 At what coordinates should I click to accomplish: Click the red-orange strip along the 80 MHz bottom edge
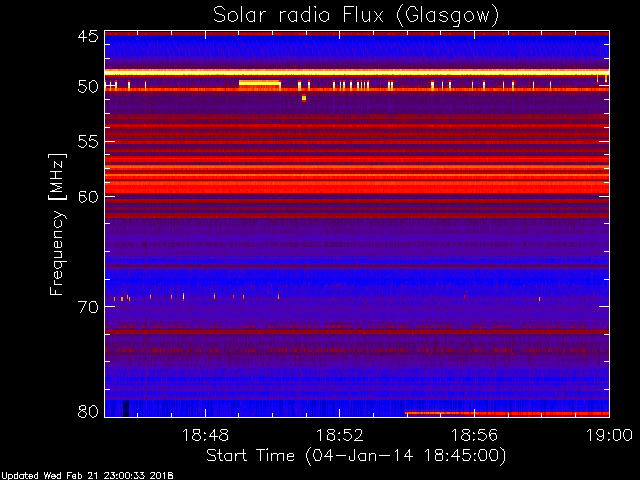tap(507, 414)
